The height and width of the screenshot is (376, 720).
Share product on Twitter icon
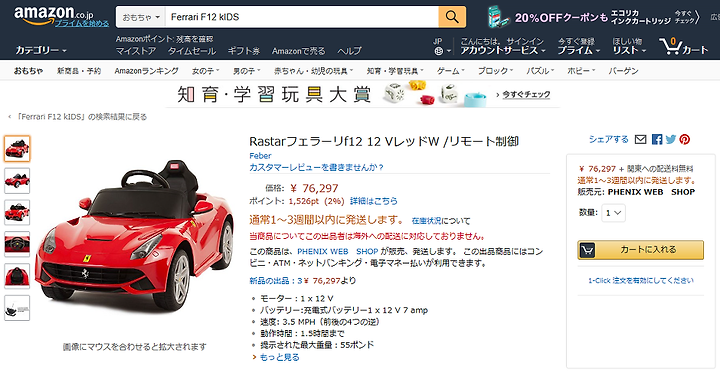tap(671, 139)
